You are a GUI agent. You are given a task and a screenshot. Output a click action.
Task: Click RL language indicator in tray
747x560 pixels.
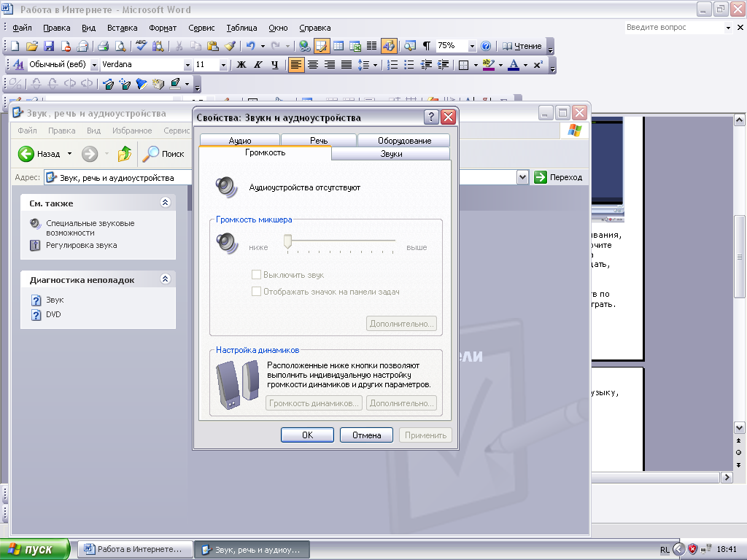665,550
